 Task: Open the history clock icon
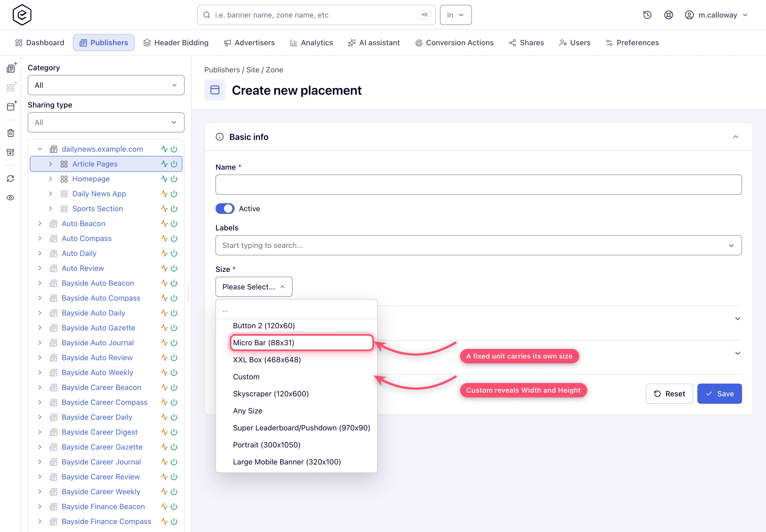click(647, 15)
